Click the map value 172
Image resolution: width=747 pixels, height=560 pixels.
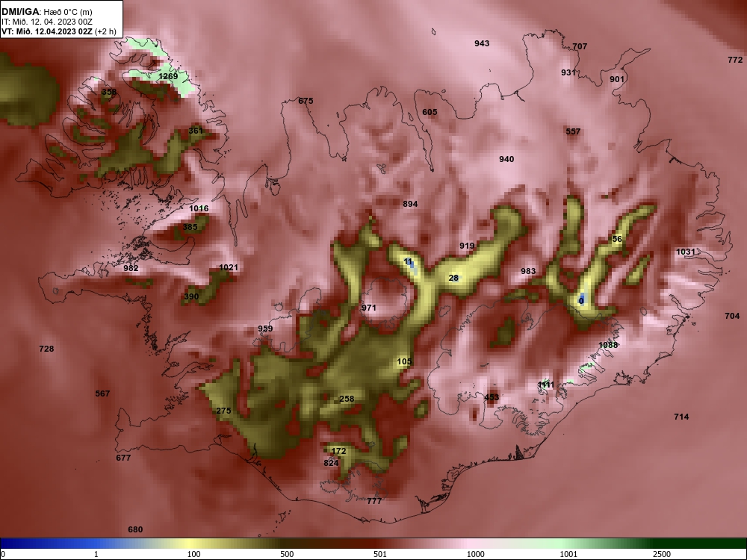338,452
